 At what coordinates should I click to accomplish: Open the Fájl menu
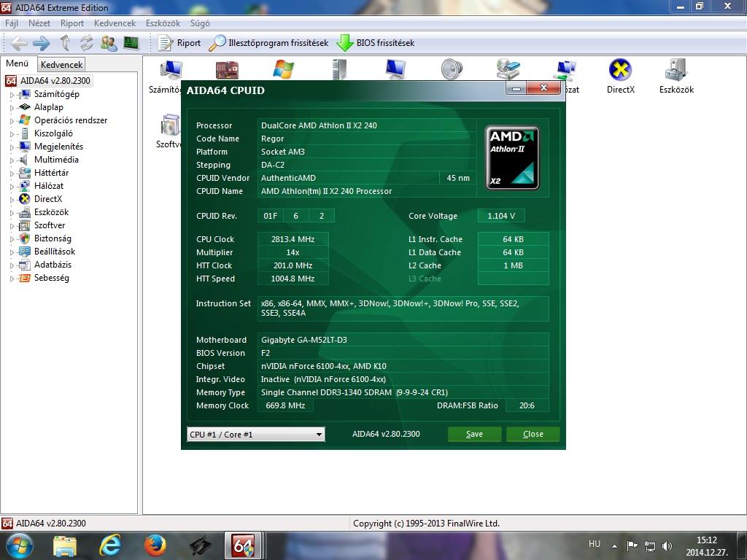pos(12,23)
